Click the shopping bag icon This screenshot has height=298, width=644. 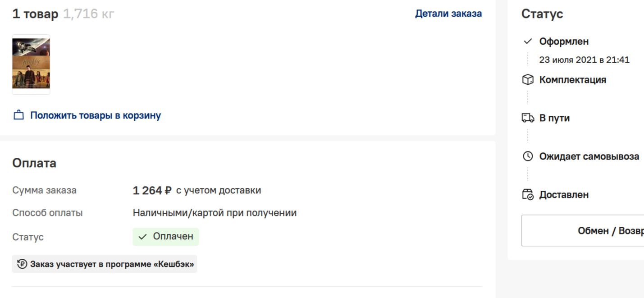[x=18, y=115]
